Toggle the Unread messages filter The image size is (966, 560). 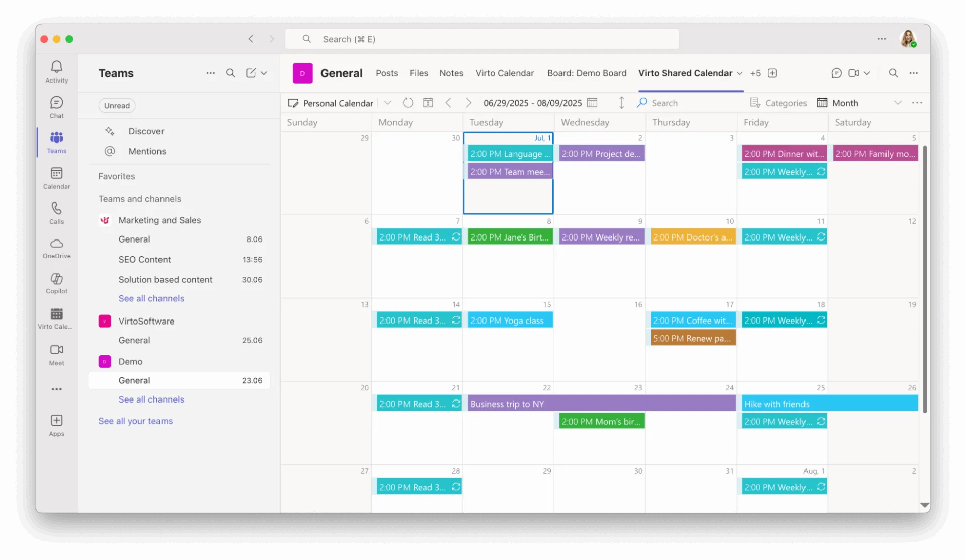coord(117,105)
